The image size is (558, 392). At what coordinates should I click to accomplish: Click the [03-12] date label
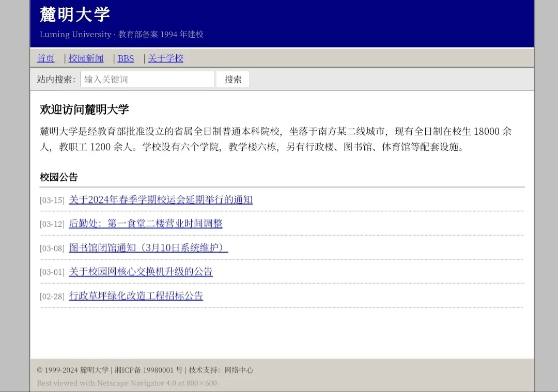point(52,224)
